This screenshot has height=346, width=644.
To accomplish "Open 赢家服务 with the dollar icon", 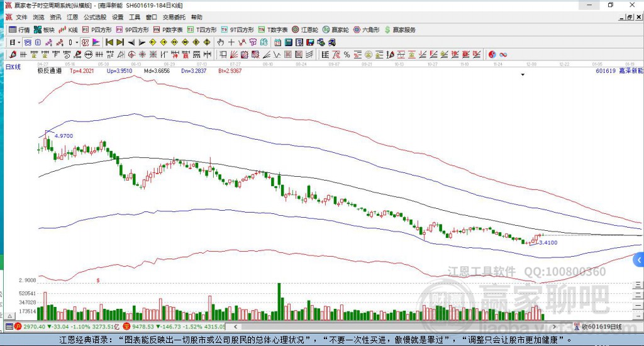I will tap(400, 30).
